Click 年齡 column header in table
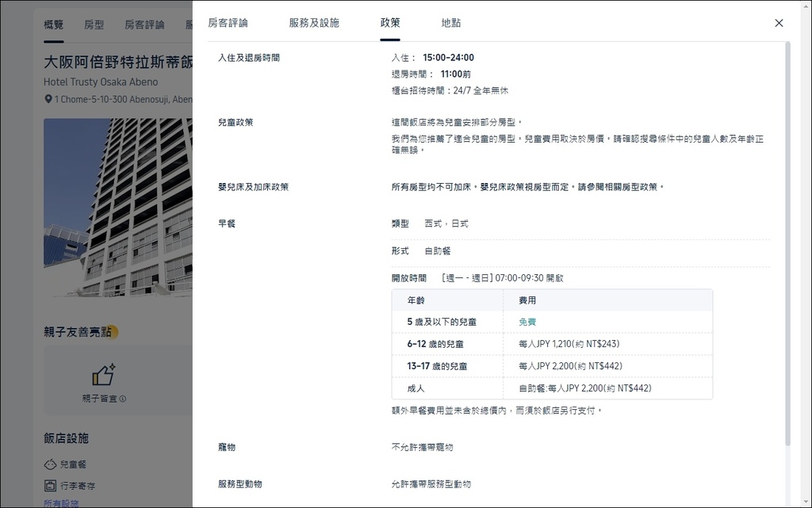Viewport: 812px width, 508px height. click(x=416, y=300)
